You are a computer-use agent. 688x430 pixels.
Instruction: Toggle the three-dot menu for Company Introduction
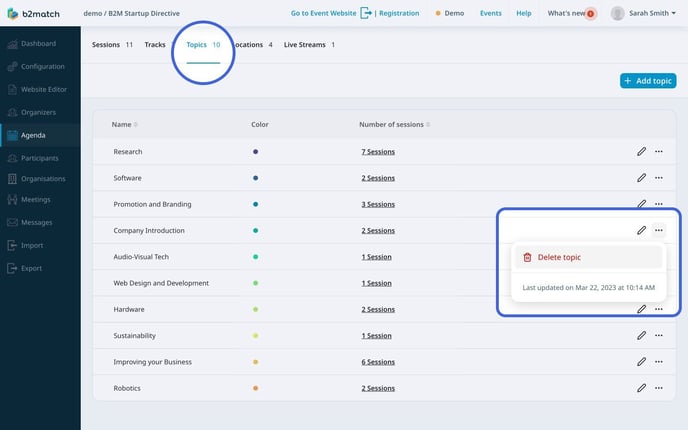659,230
